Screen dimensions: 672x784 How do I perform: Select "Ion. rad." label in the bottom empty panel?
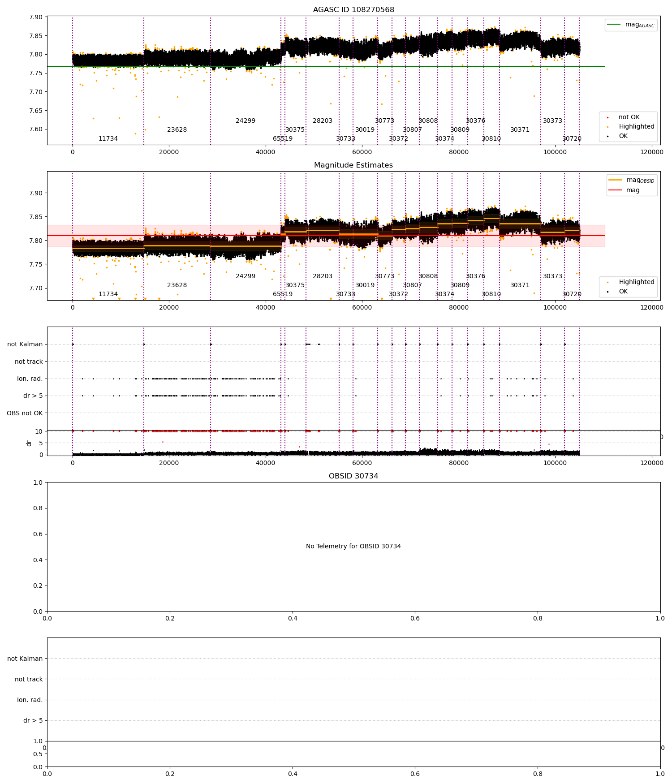point(30,700)
